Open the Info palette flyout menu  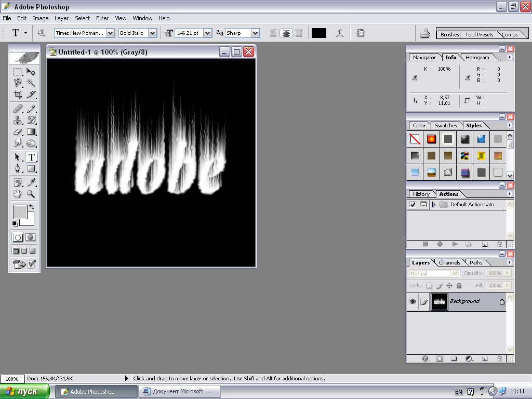click(x=509, y=57)
